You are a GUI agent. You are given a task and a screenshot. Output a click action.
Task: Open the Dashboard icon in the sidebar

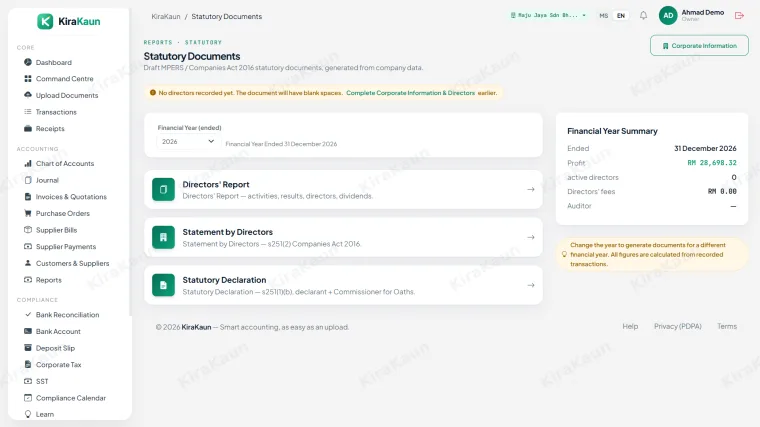pyautogui.click(x=28, y=62)
